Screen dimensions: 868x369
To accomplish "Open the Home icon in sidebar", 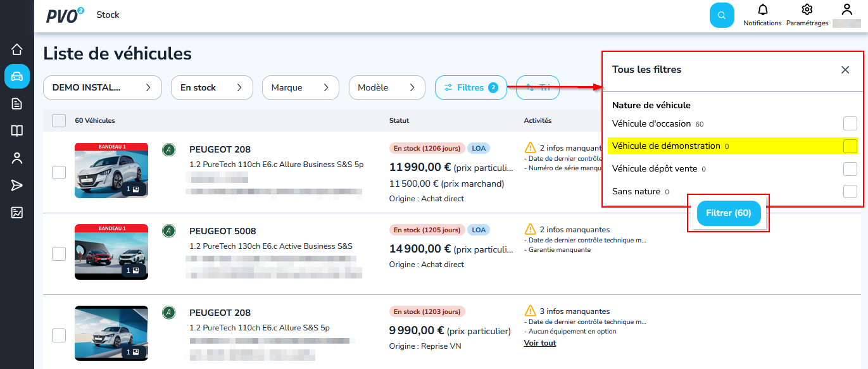I will pyautogui.click(x=17, y=49).
